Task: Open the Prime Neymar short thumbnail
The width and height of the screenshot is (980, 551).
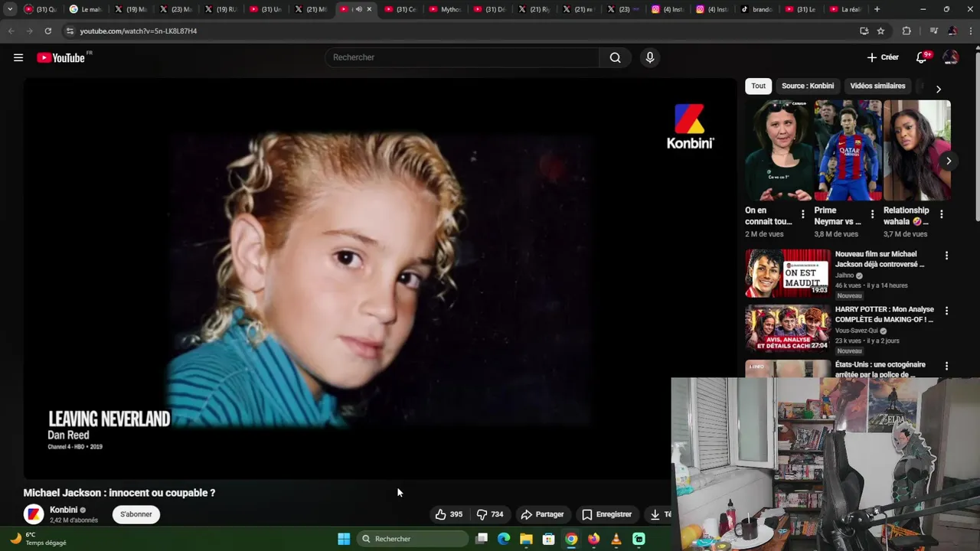Action: coord(848,150)
